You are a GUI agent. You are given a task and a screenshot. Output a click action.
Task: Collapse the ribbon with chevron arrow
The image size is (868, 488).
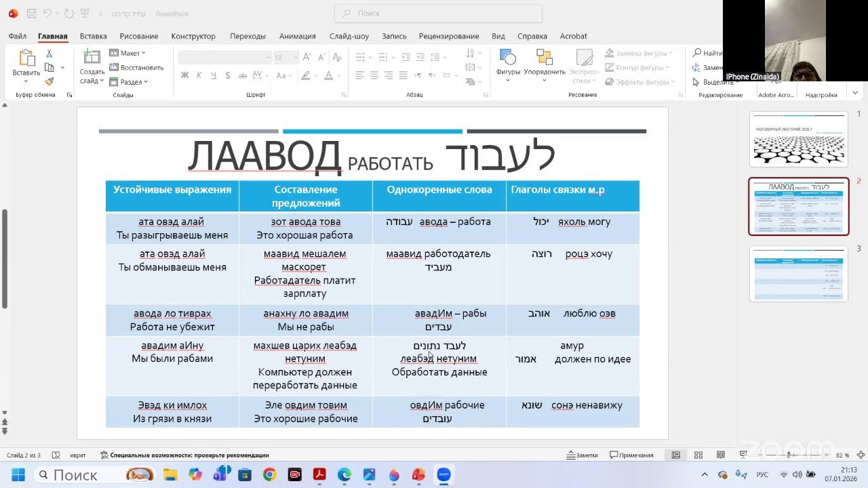[856, 94]
